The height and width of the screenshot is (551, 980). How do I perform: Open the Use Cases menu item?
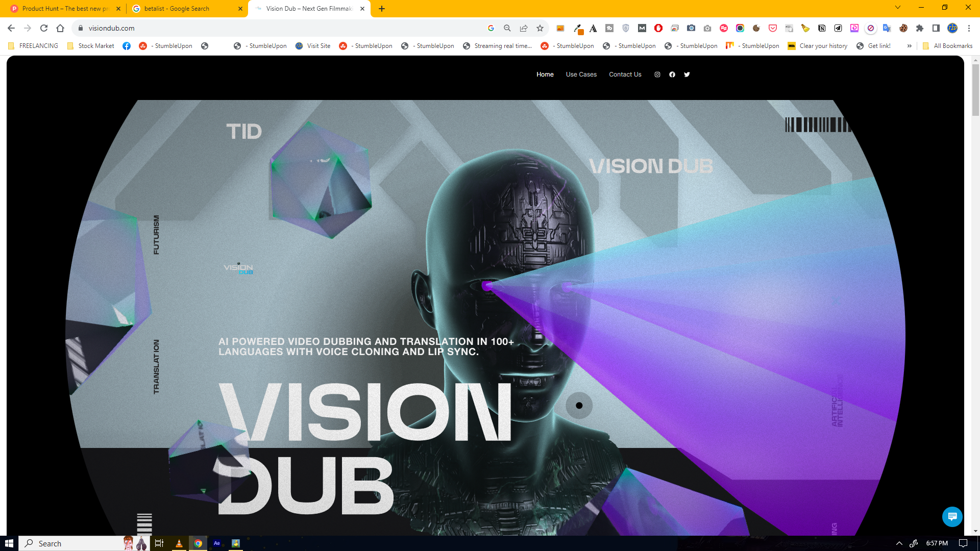tap(581, 74)
